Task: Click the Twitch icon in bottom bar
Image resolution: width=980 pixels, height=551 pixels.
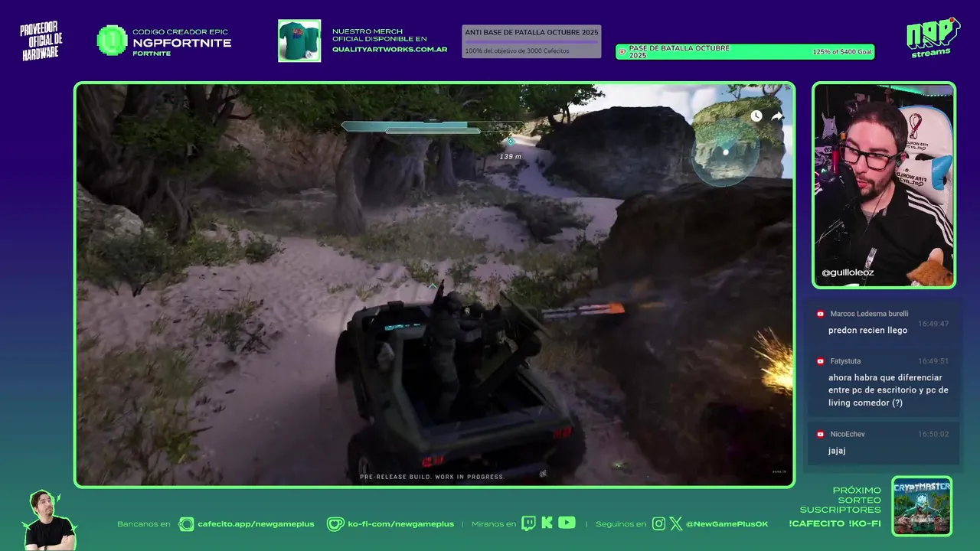Action: (x=528, y=523)
